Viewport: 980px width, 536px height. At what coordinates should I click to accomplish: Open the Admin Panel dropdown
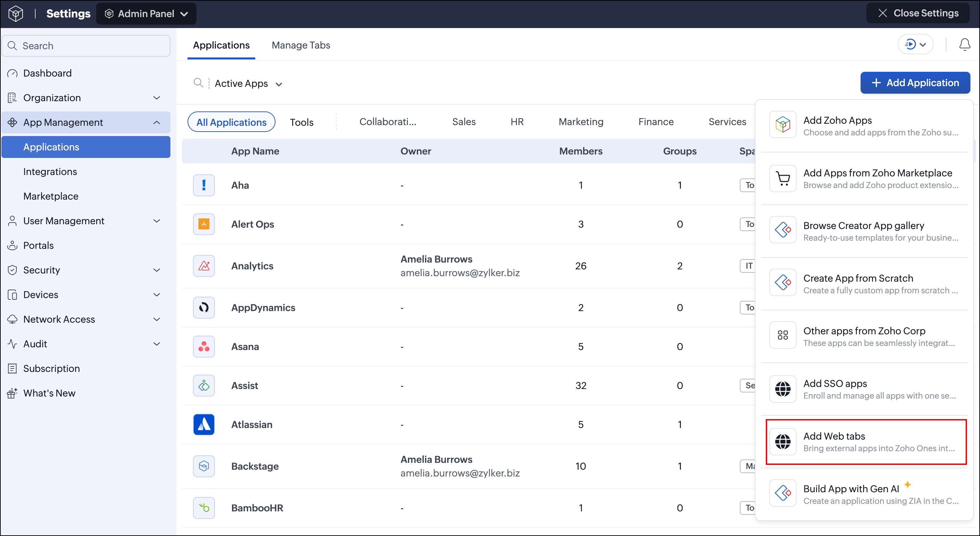pos(146,14)
